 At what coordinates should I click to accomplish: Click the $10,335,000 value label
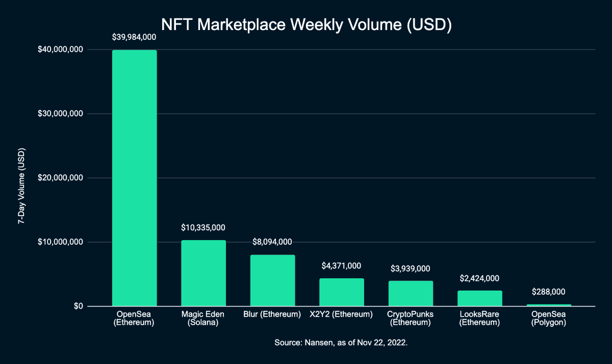click(x=203, y=227)
